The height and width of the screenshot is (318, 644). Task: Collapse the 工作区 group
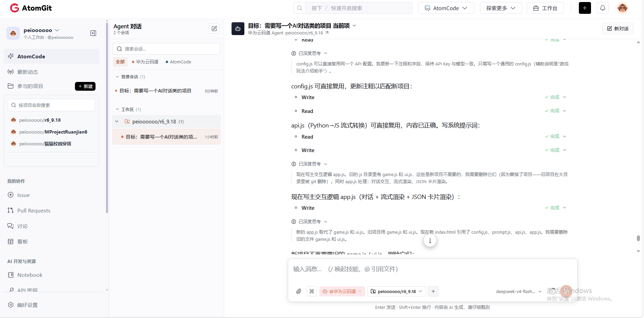pos(117,109)
